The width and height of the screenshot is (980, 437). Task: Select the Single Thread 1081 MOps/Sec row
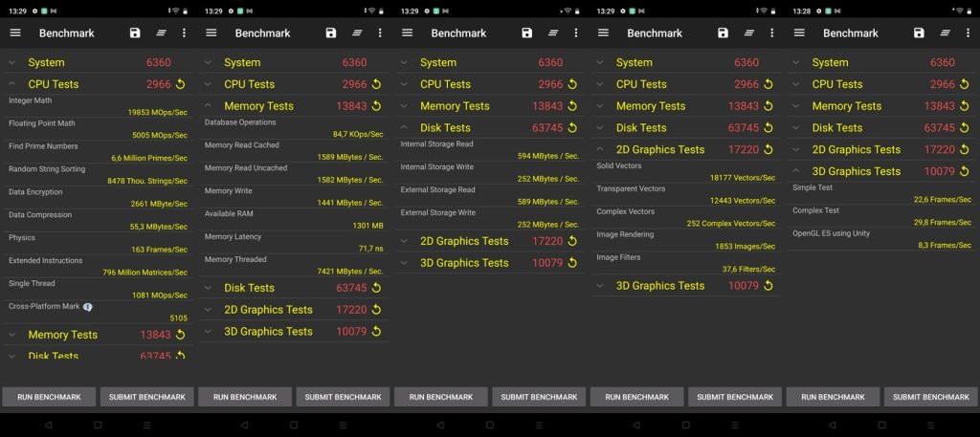[99, 289]
